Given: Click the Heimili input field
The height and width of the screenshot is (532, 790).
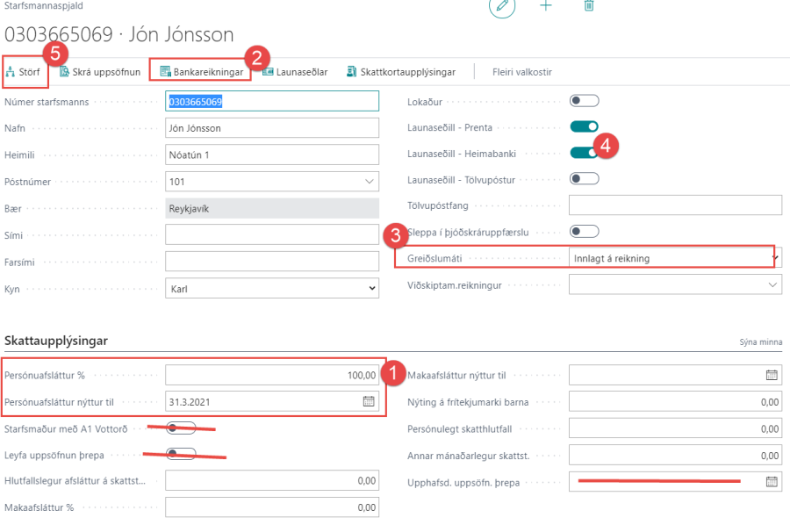Looking at the screenshot, I should tap(272, 155).
